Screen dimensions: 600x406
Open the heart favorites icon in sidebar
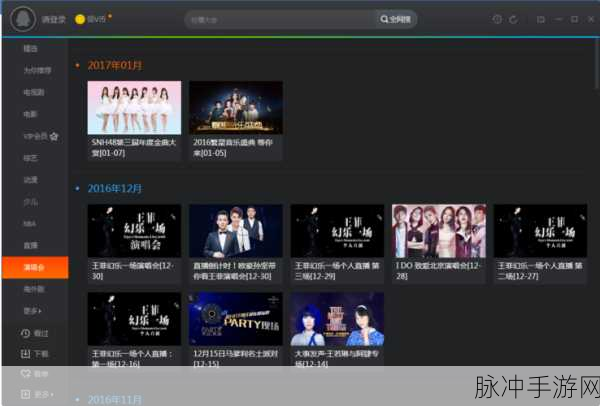click(25, 374)
